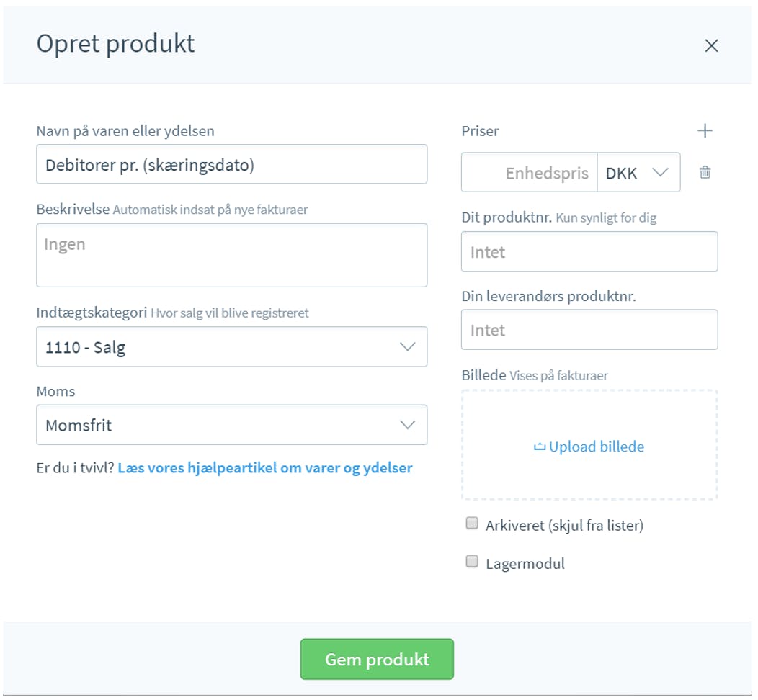Focus the product name field with Debitorer pr.

tap(231, 164)
